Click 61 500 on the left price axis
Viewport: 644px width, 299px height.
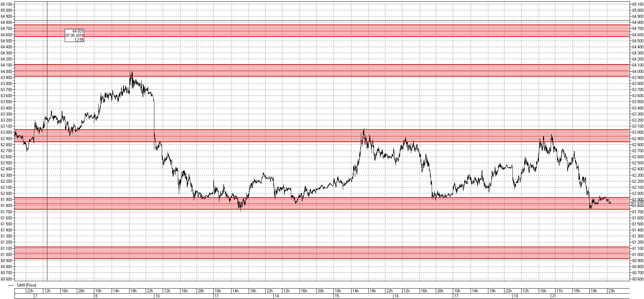point(7,224)
